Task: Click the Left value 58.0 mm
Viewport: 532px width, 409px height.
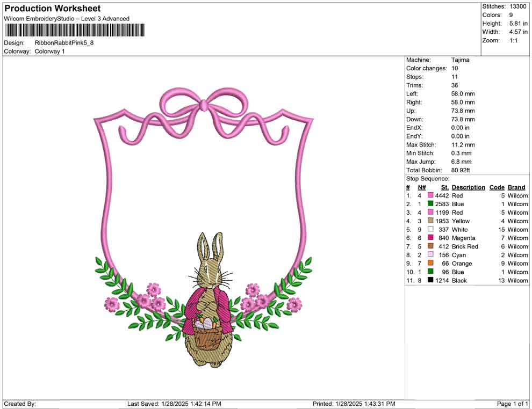Action: [x=463, y=94]
